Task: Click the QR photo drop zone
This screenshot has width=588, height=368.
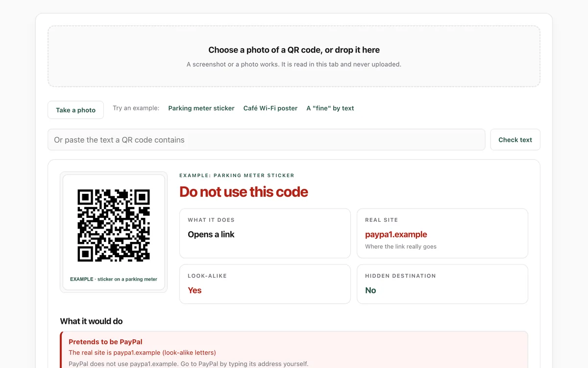Action: (294, 56)
